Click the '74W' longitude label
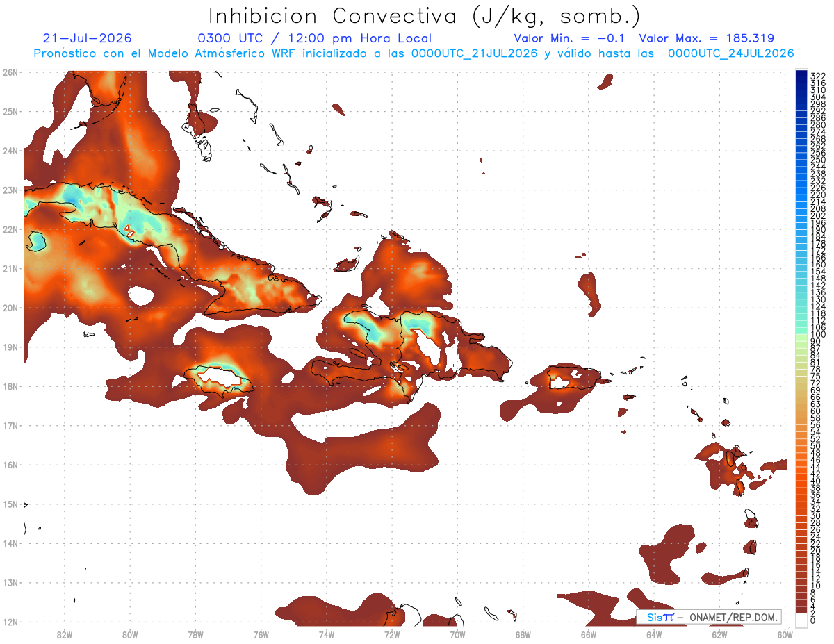Image resolution: width=834 pixels, height=644 pixels. [x=327, y=634]
